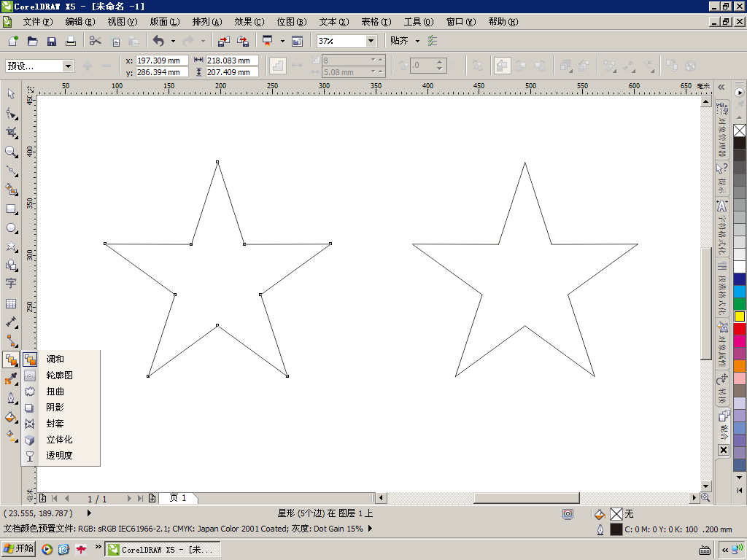This screenshot has width=747, height=560.
Task: Select the Outline pen tool
Action: 11,397
